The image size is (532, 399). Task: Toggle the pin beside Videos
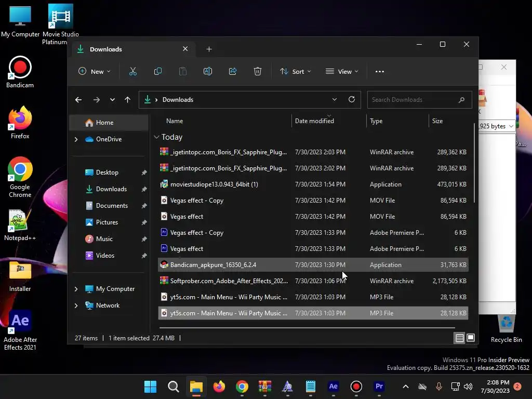144,256
